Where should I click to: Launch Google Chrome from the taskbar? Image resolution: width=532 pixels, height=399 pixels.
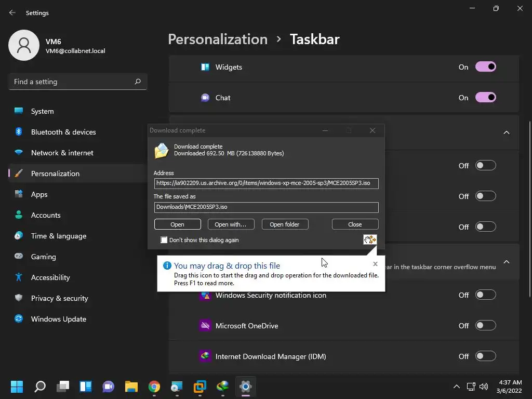154,387
